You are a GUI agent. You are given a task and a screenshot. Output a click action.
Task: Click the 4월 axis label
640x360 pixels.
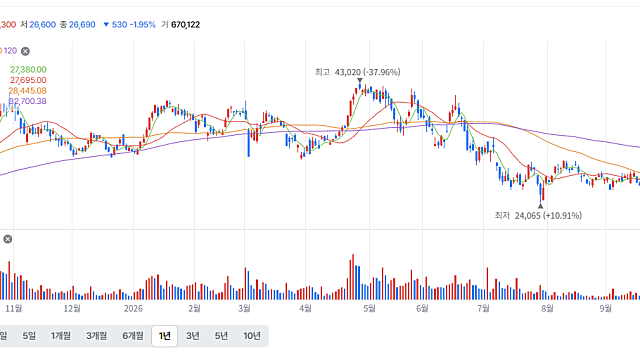coord(305,309)
